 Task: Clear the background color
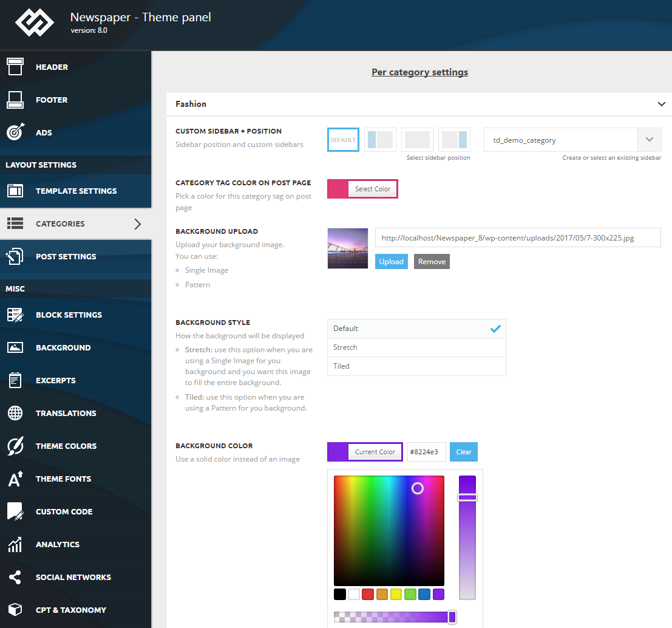(x=463, y=452)
